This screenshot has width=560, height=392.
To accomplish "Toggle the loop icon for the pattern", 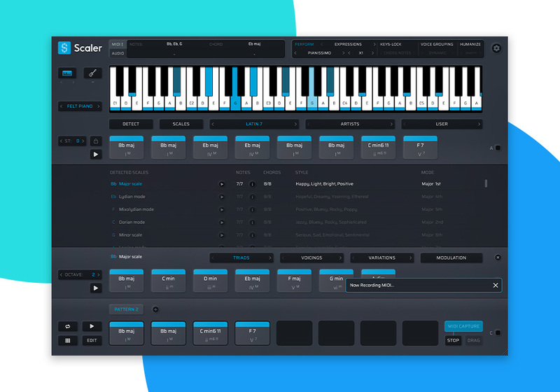I will pos(67,326).
